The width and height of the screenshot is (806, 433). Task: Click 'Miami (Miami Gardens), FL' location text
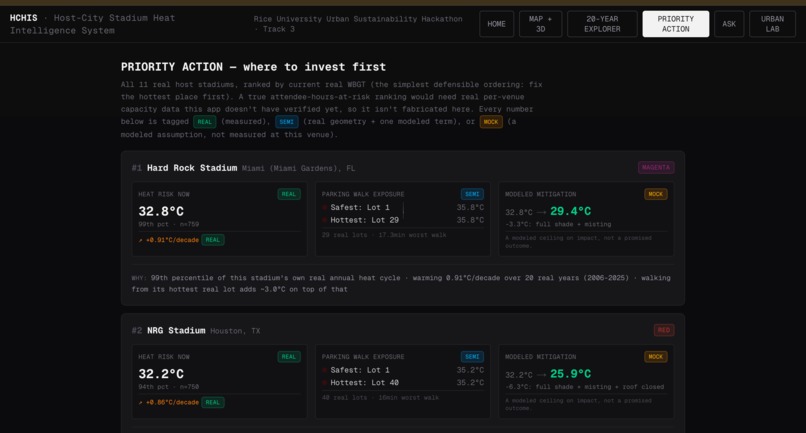(298, 169)
